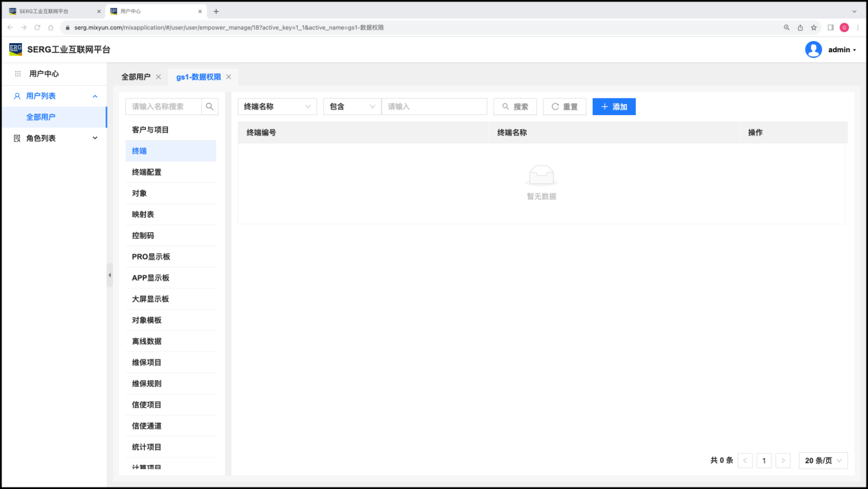Click the 重置 button
Viewport: 868px width, 489px height.
coord(565,107)
